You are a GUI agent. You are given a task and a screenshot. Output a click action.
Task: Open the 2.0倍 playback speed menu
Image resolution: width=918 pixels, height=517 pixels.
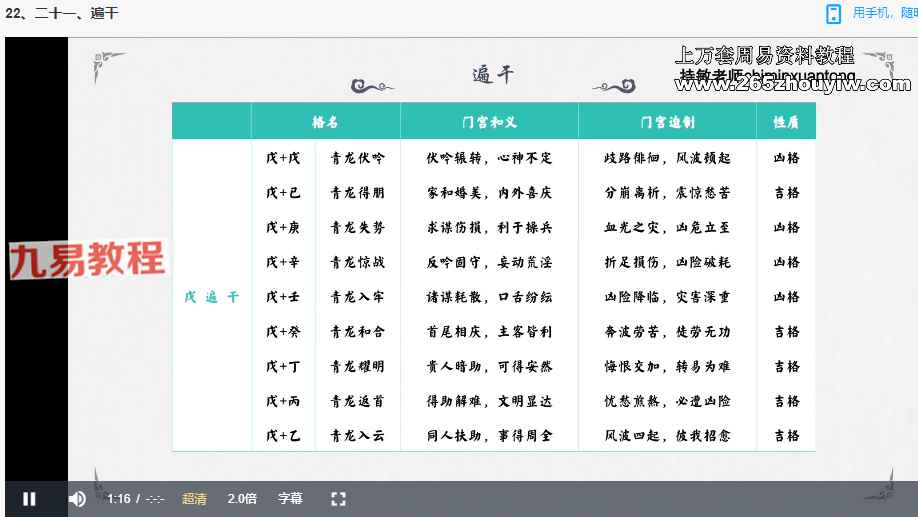pos(242,499)
